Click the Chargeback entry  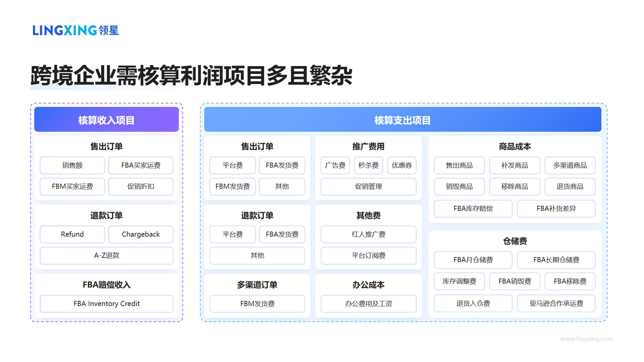point(141,234)
